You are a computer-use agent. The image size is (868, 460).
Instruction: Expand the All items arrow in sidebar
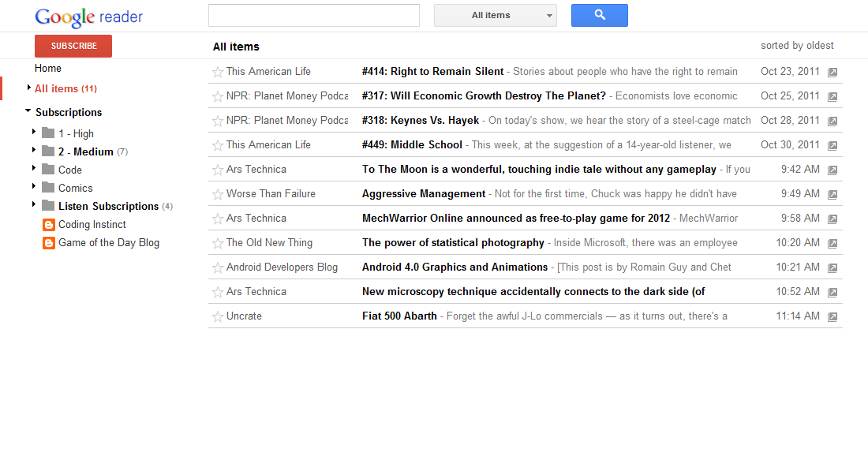click(x=28, y=88)
